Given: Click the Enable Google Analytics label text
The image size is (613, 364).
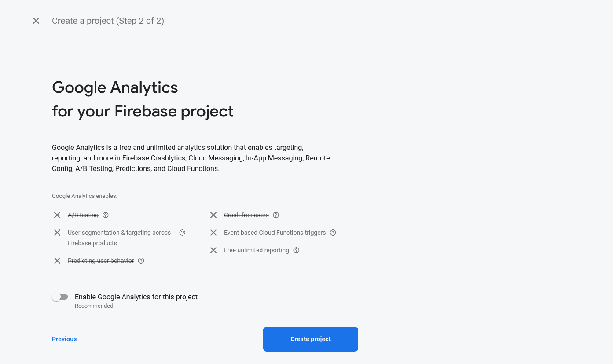Looking at the screenshot, I should pyautogui.click(x=136, y=297).
